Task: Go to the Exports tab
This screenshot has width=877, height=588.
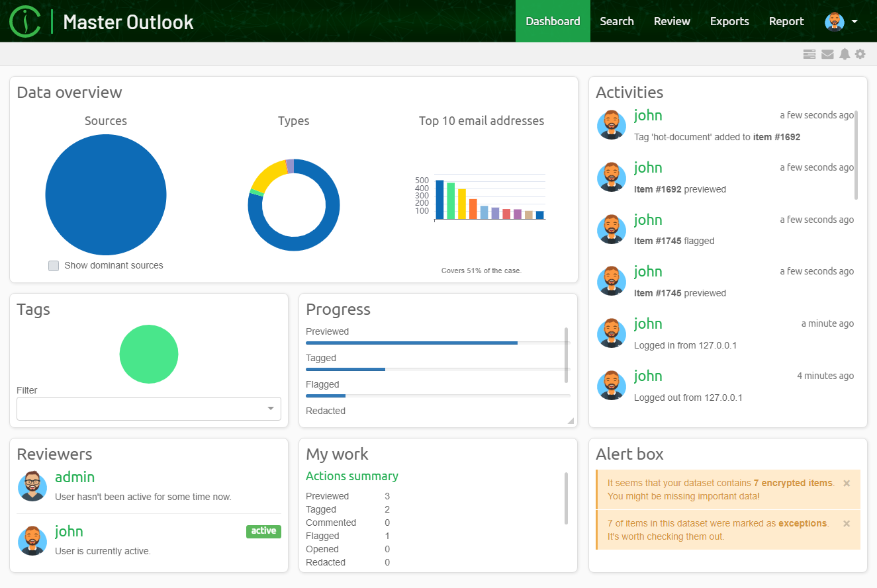Action: point(729,21)
